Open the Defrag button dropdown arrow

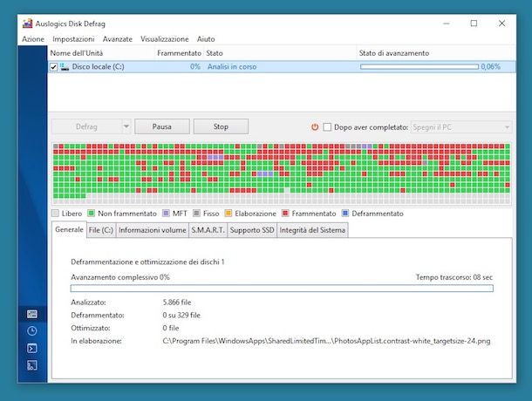[126, 126]
